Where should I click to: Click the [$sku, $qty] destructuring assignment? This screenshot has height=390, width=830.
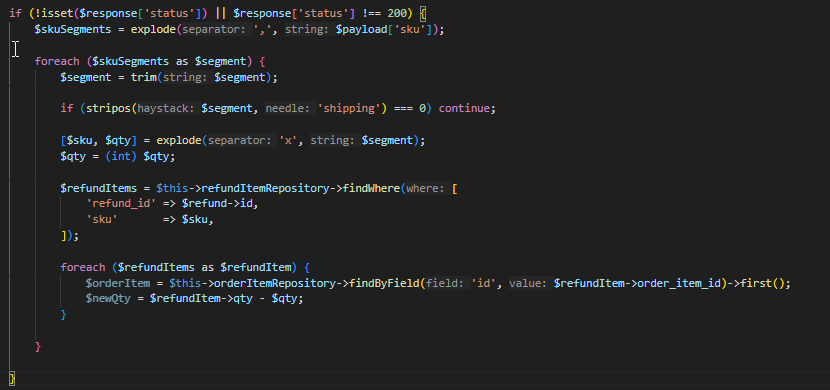(x=99, y=141)
